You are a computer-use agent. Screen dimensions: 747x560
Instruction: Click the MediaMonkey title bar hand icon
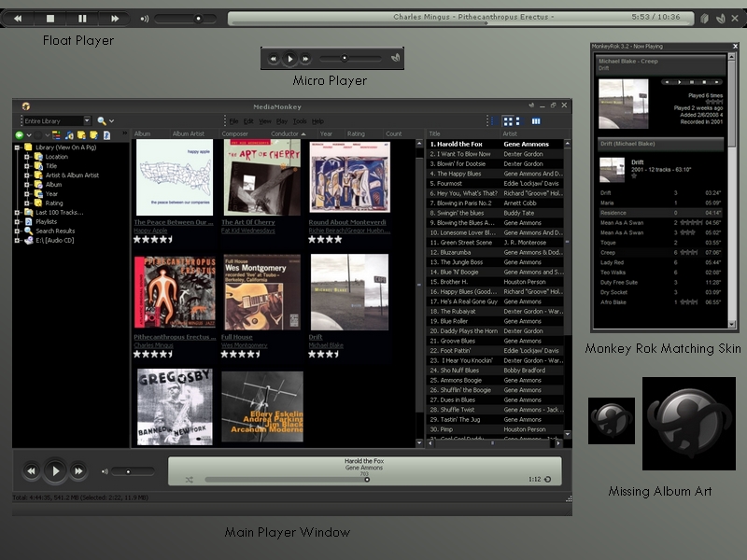coord(531,105)
